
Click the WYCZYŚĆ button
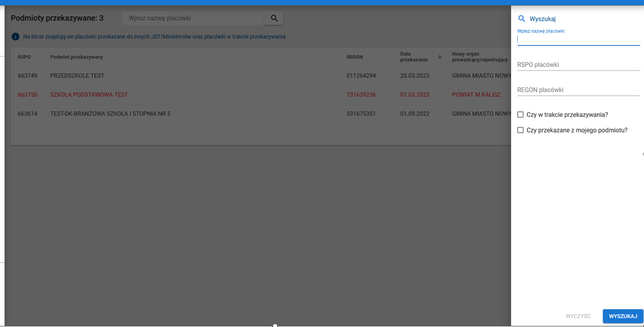pyautogui.click(x=578, y=316)
